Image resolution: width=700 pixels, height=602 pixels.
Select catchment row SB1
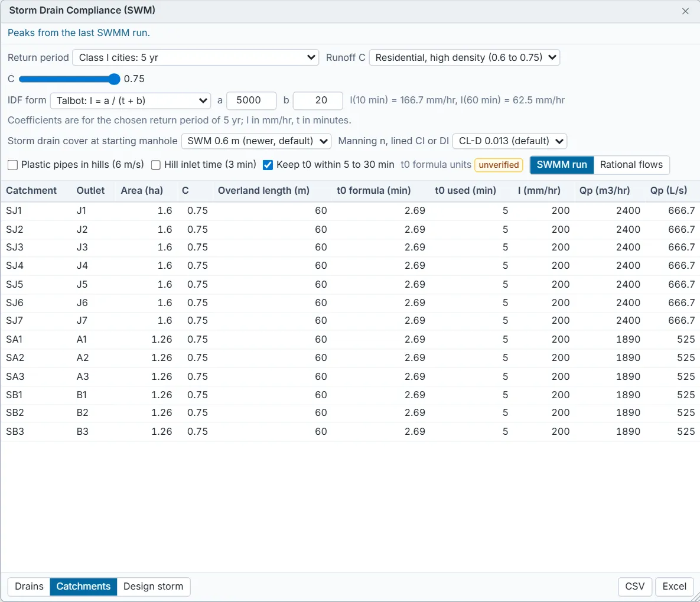point(350,395)
